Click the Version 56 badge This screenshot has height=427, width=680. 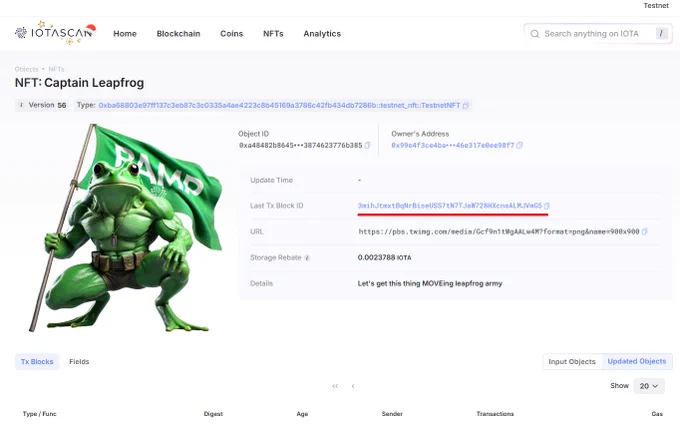pyautogui.click(x=42, y=105)
